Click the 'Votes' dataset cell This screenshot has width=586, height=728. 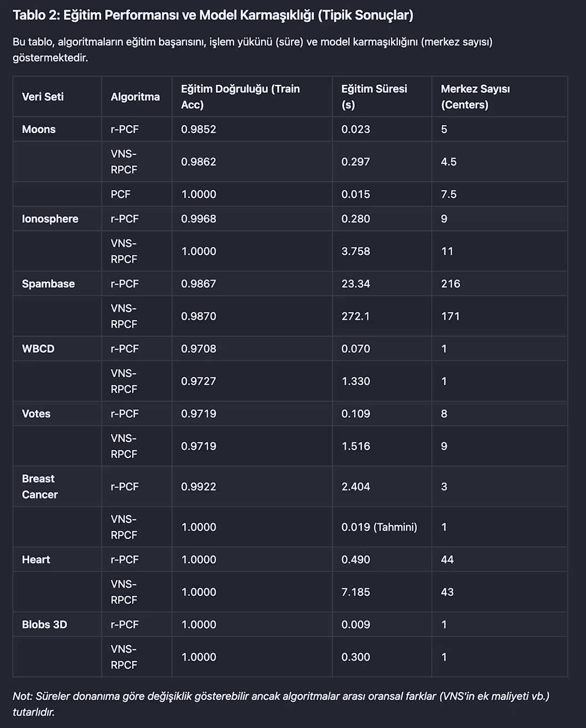click(36, 414)
